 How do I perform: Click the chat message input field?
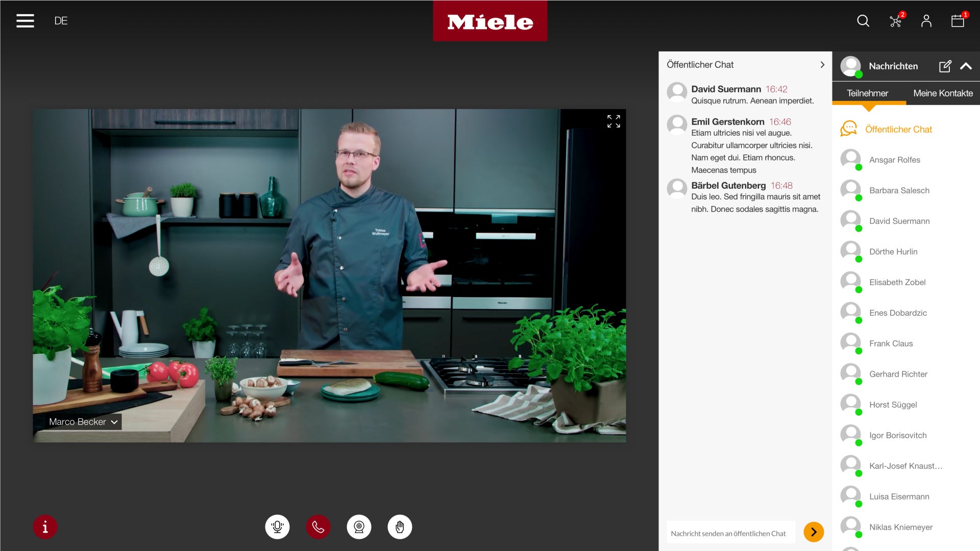730,533
